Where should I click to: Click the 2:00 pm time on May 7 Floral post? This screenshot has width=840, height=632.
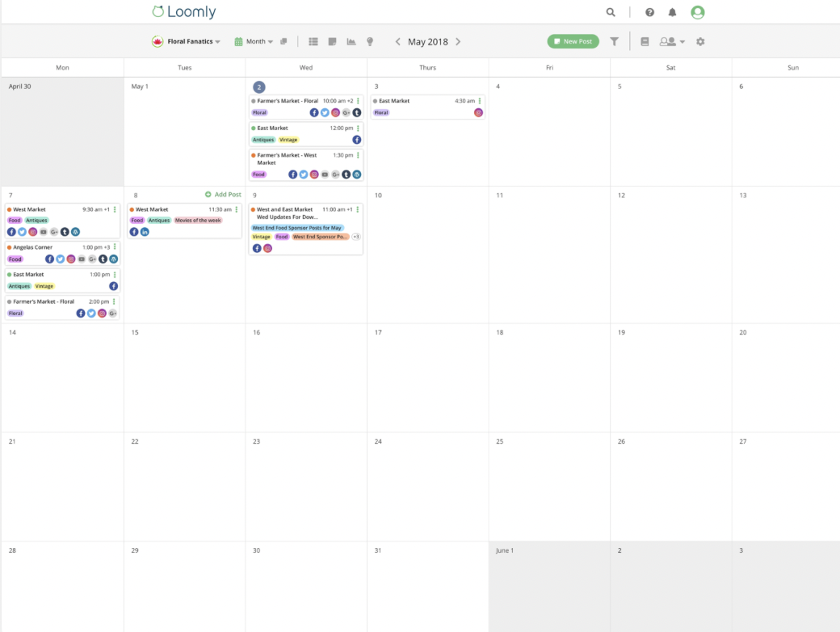pyautogui.click(x=99, y=301)
